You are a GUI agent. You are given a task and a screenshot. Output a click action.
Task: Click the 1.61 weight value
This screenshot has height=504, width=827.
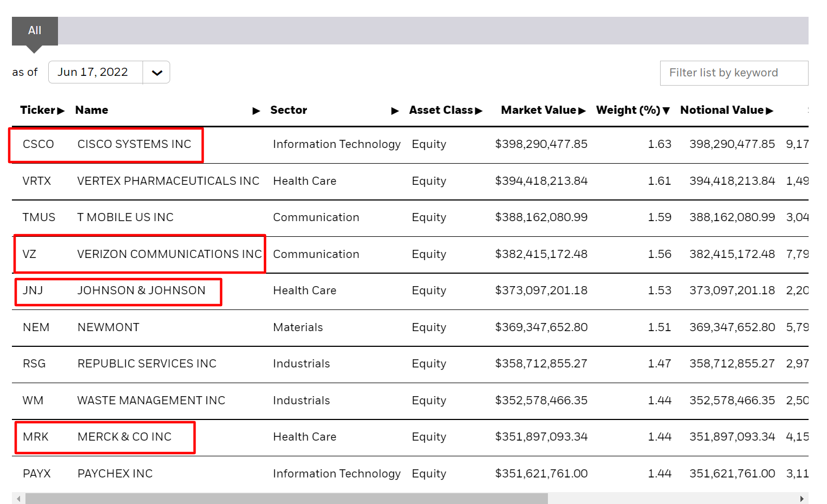pyautogui.click(x=660, y=181)
